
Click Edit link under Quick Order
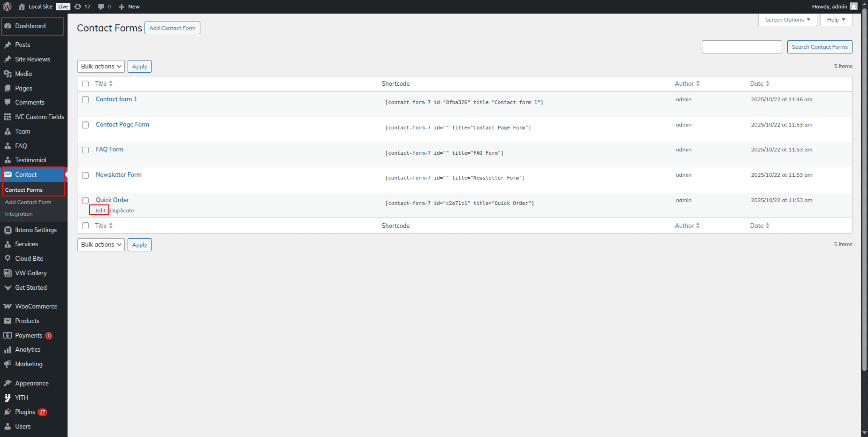pos(100,211)
